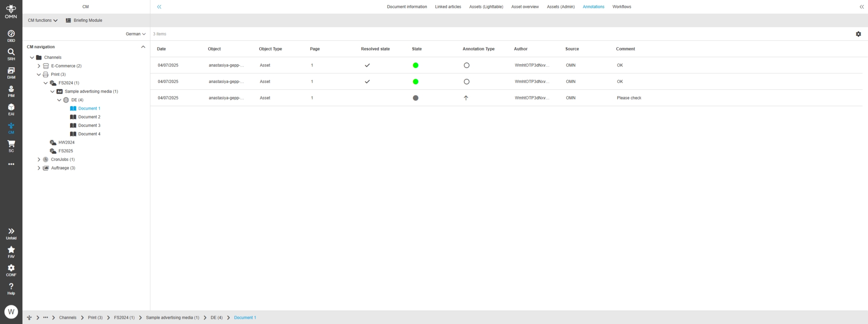Switch to the Workflows tab
Screen dimensions: 868x324
point(621,7)
